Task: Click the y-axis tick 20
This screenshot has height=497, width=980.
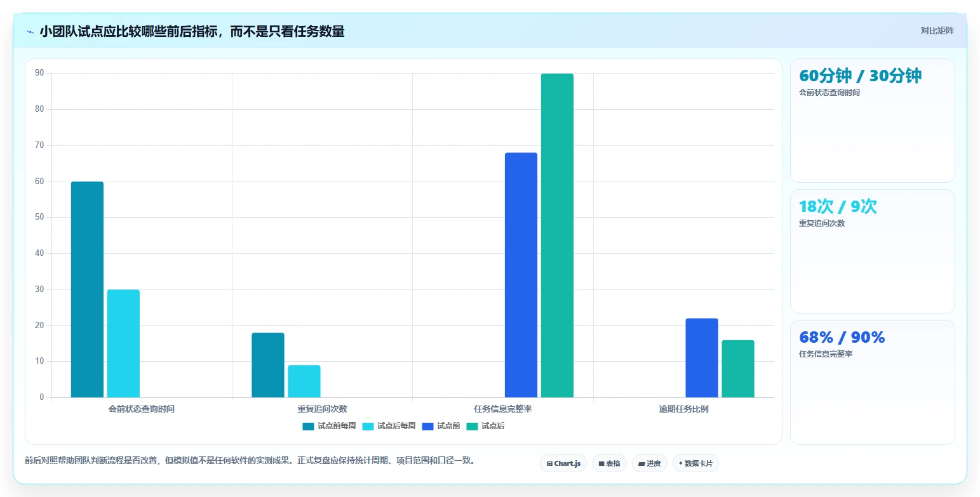Action: click(39, 326)
